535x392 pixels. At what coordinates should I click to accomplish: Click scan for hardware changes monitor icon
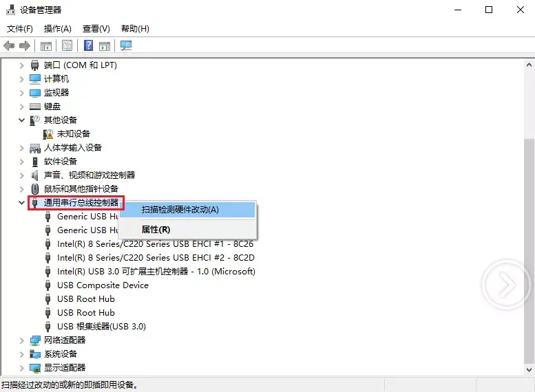(x=125, y=46)
